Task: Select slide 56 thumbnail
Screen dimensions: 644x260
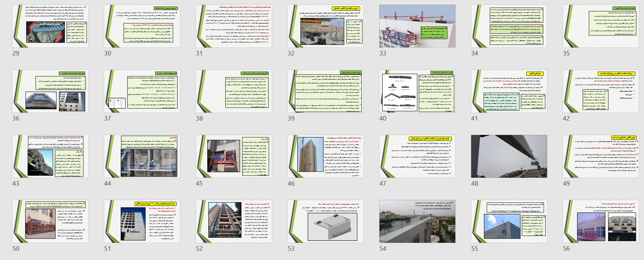Action: click(x=601, y=221)
